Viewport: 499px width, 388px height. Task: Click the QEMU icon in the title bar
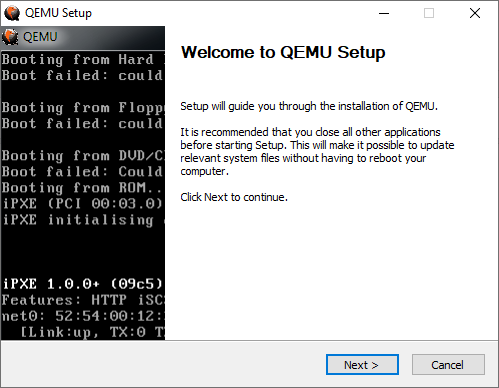pos(12,13)
